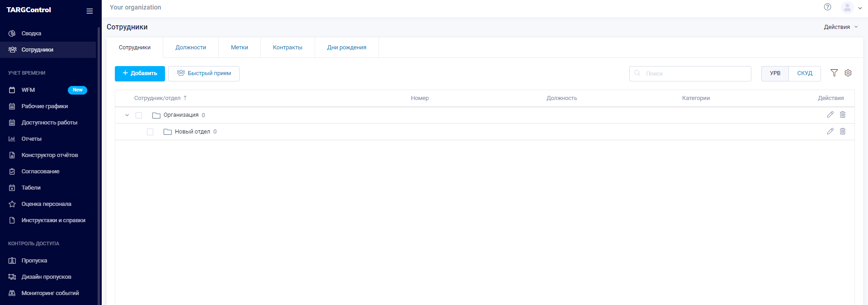The width and height of the screenshot is (868, 305).
Task: Click the TARGControl logo
Action: (29, 10)
